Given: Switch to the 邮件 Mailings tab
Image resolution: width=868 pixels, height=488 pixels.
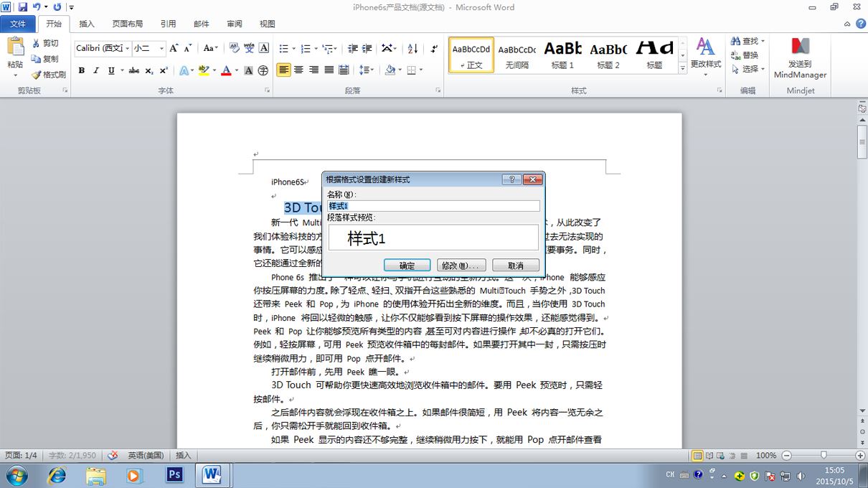Looking at the screenshot, I should tap(202, 24).
